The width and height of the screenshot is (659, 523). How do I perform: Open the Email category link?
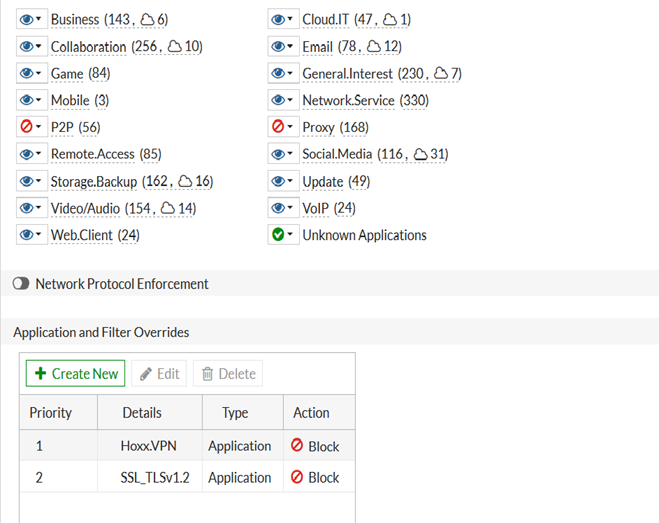317,47
